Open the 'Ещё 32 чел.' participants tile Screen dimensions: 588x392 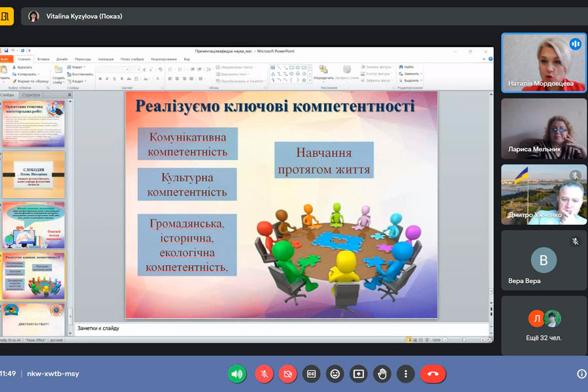tap(544, 325)
